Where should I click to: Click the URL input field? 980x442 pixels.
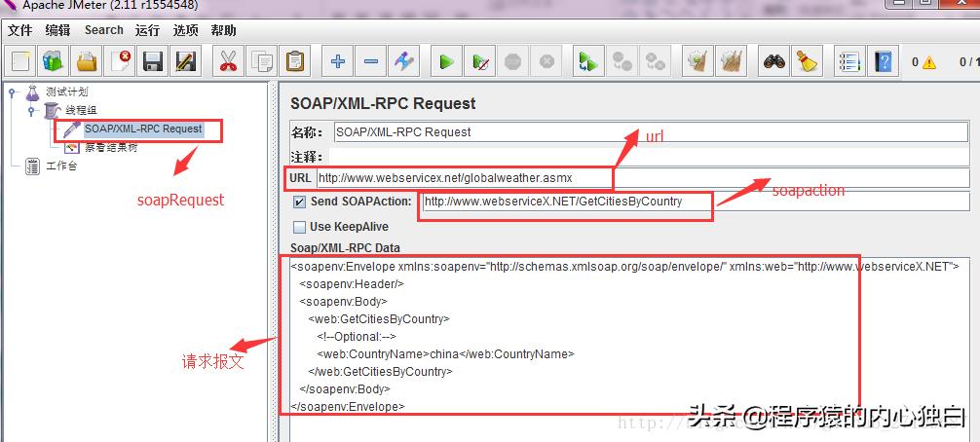(643, 178)
